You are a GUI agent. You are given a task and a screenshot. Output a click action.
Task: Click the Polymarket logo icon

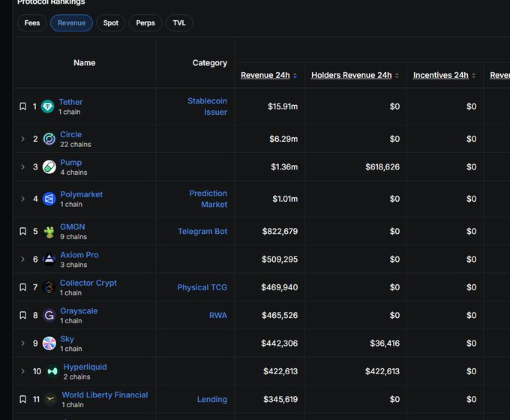[x=49, y=199]
